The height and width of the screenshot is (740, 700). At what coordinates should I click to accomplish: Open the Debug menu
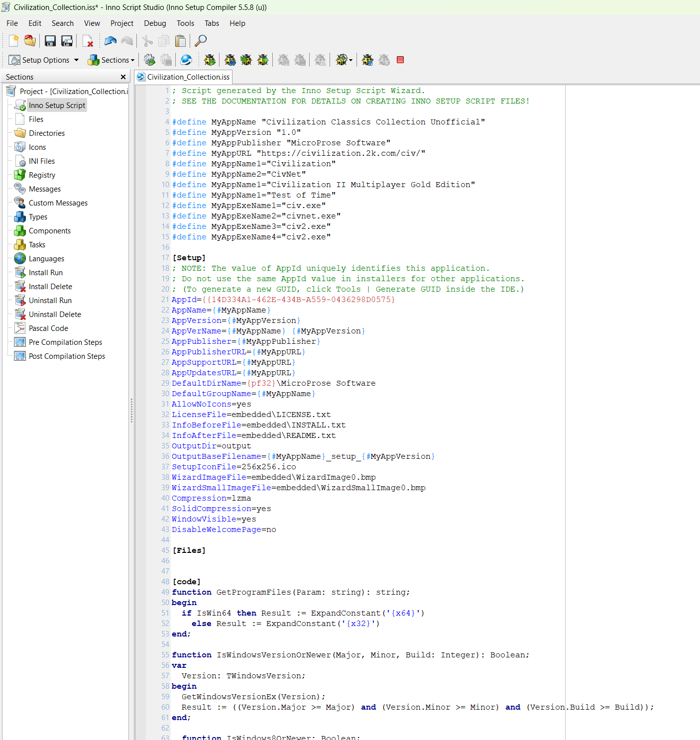(155, 23)
